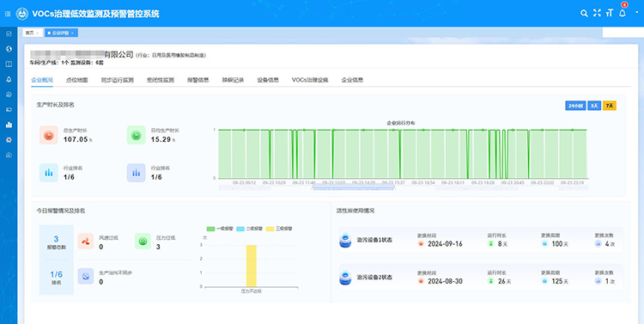Click the red 总生产时长 clock icon

tap(48, 135)
